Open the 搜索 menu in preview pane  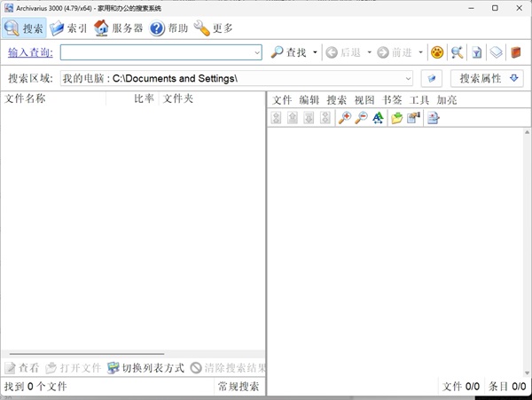pos(337,100)
